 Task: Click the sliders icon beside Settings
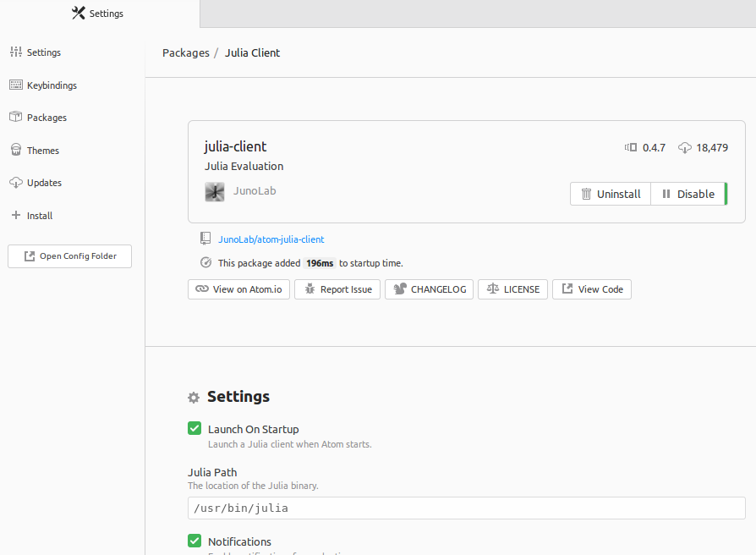click(x=16, y=52)
